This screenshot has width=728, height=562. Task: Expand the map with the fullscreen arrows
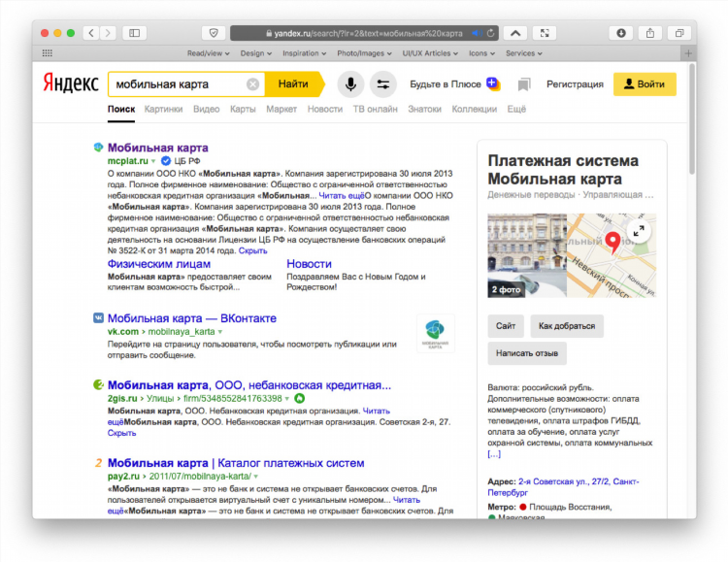tap(639, 230)
